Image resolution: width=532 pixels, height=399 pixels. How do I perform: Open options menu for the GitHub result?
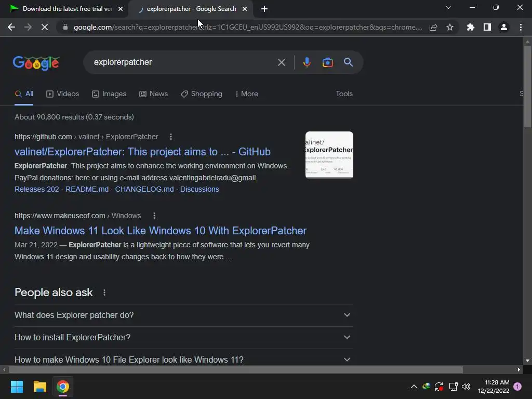coord(170,137)
